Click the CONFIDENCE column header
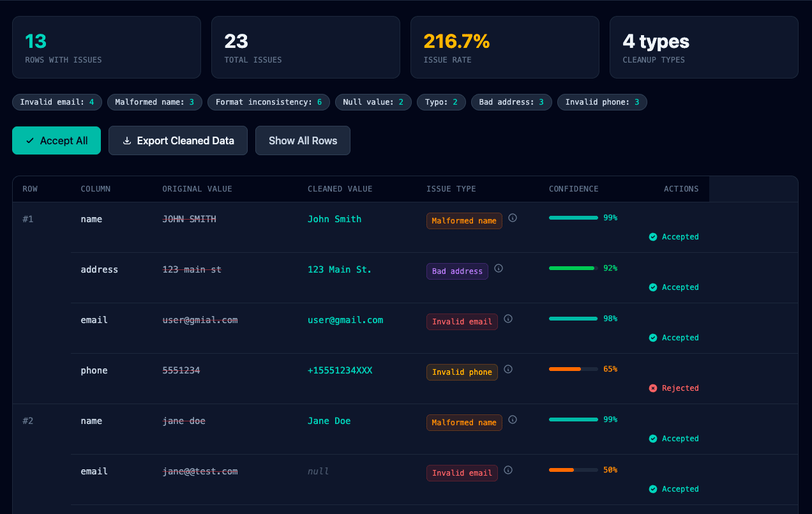 coord(574,189)
